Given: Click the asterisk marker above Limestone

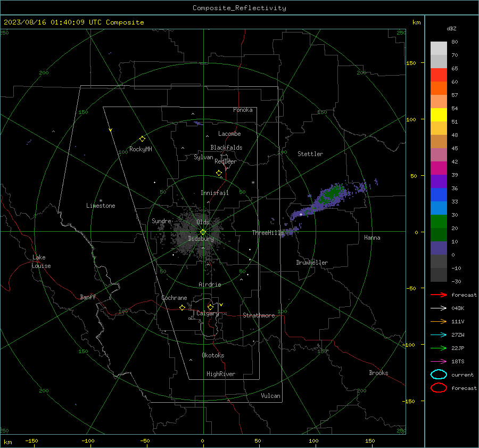Looking at the screenshot, I should point(101,201).
